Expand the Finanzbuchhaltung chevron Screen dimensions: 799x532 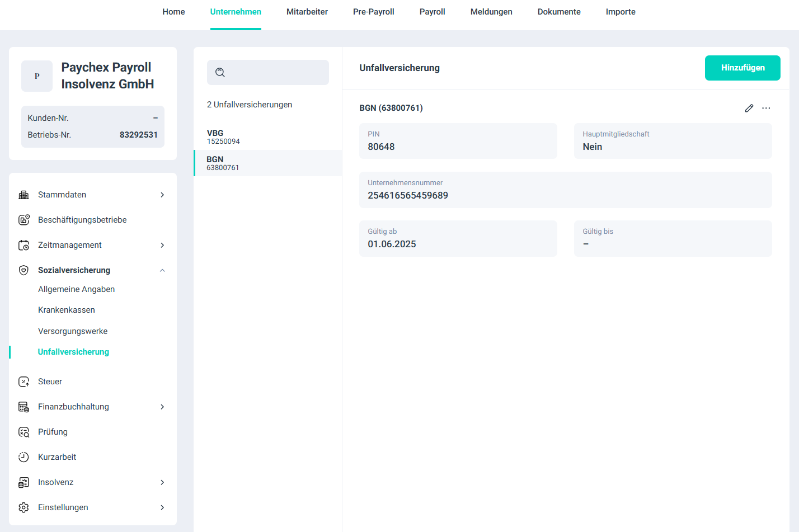[162, 407]
